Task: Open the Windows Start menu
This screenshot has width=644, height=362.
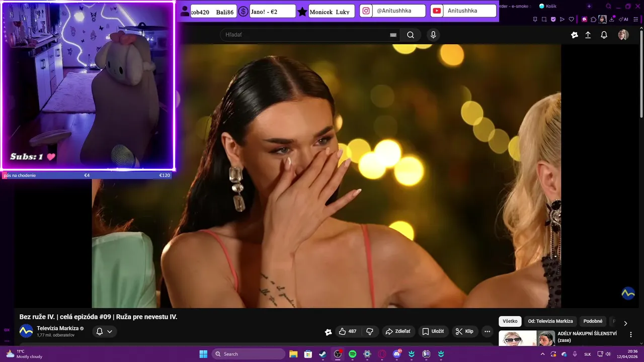Action: (203, 354)
